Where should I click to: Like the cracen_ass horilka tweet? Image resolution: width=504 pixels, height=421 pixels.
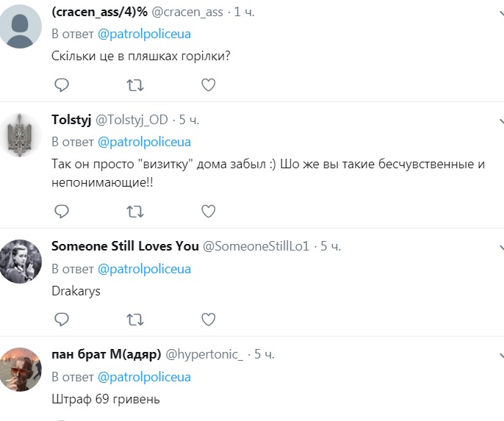click(x=208, y=85)
